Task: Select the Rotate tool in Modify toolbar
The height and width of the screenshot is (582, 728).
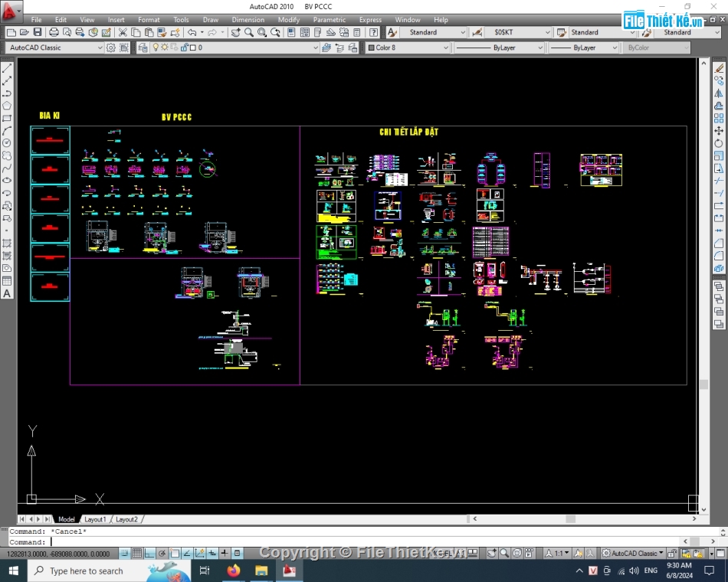Action: [719, 143]
